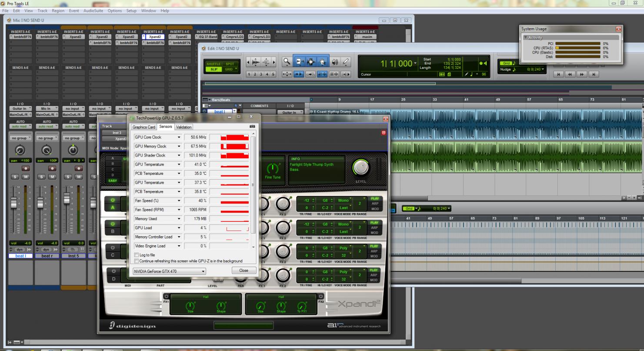The width and height of the screenshot is (644, 351).
Task: Open the Region menu
Action: coord(58,10)
